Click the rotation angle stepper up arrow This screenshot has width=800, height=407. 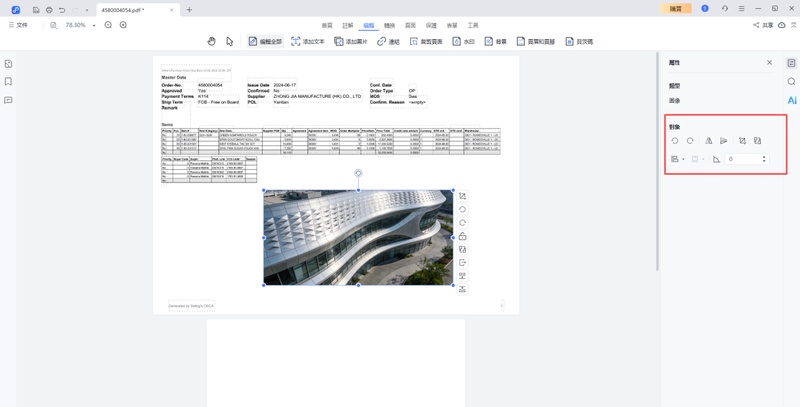pos(764,156)
